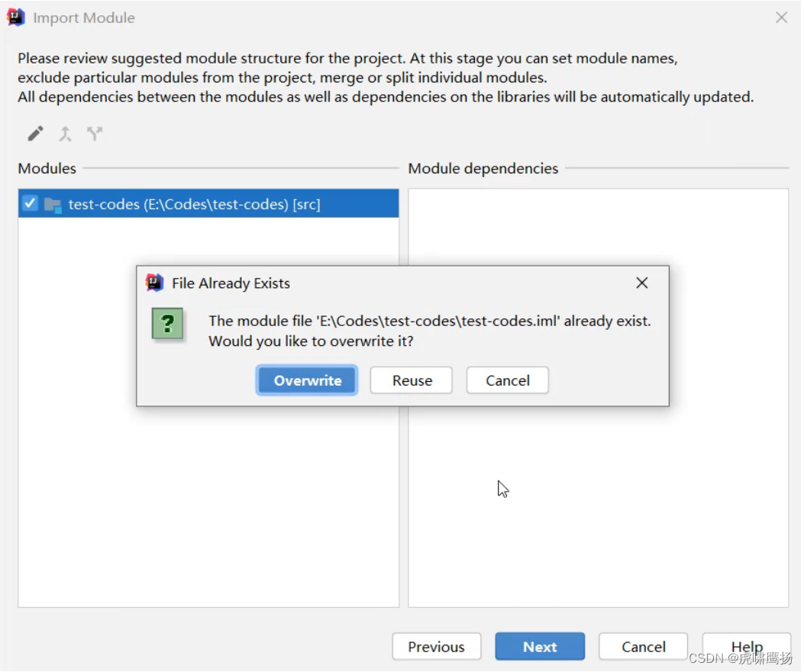Image resolution: width=804 pixels, height=672 pixels.
Task: Click the merge modules toolbar icon
Action: tap(65, 134)
